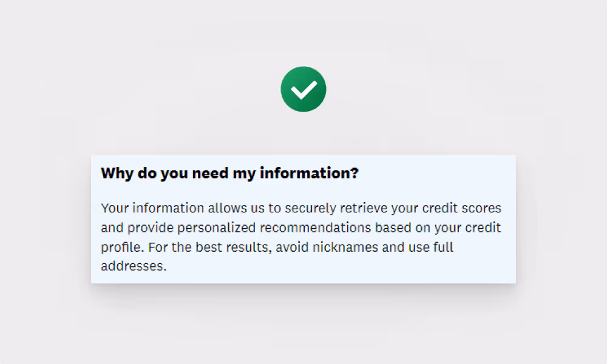Click the paragraph line beginning "Your information allows"
Screen dimensions: 607x364
coord(301,208)
